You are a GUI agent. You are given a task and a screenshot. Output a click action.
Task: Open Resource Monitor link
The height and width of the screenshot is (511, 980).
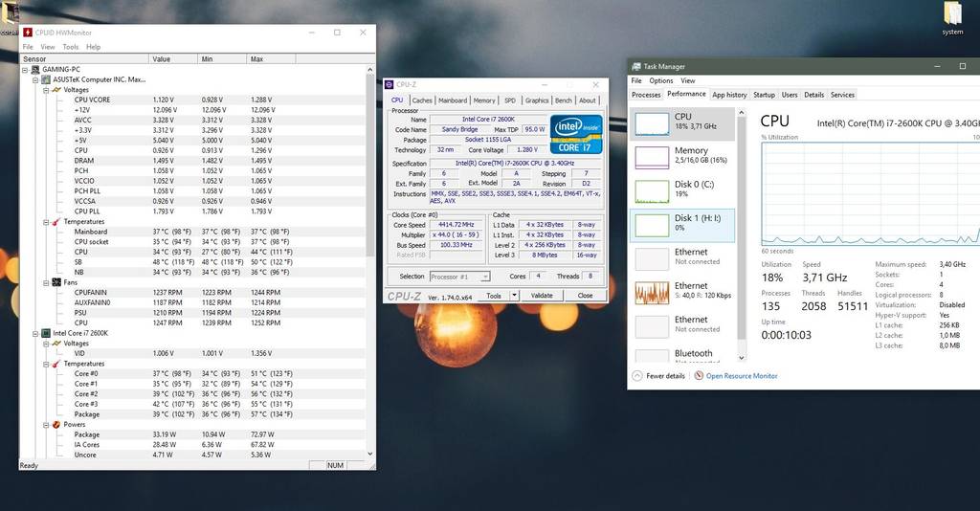pos(742,376)
